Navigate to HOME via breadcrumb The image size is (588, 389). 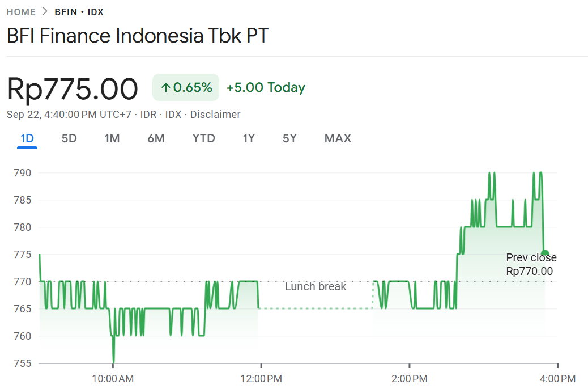pyautogui.click(x=22, y=11)
